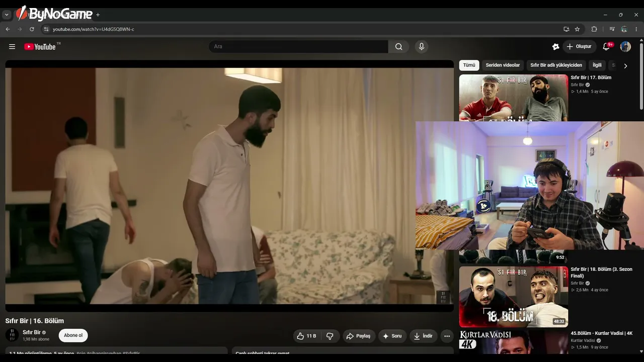Viewport: 644px width, 362px height.
Task: Click the install/cast icon in address bar
Action: (x=566, y=29)
